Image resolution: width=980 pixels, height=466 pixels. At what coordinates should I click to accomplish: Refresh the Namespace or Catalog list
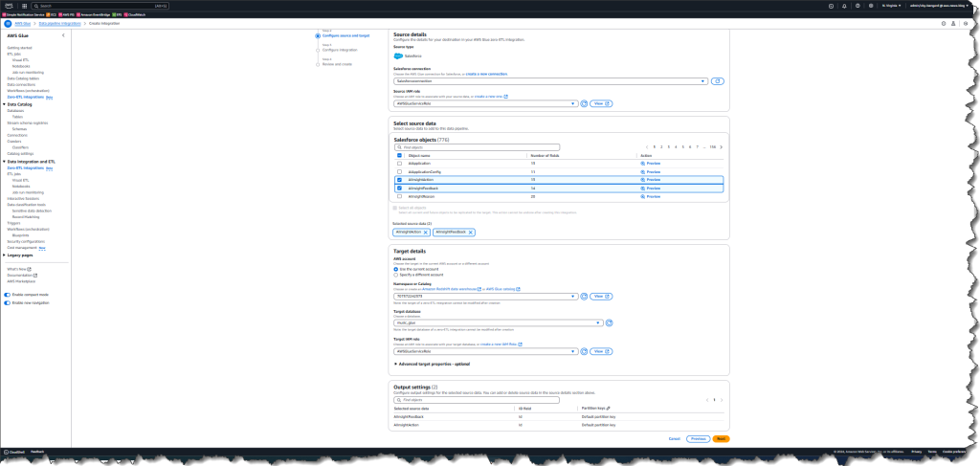click(584, 297)
